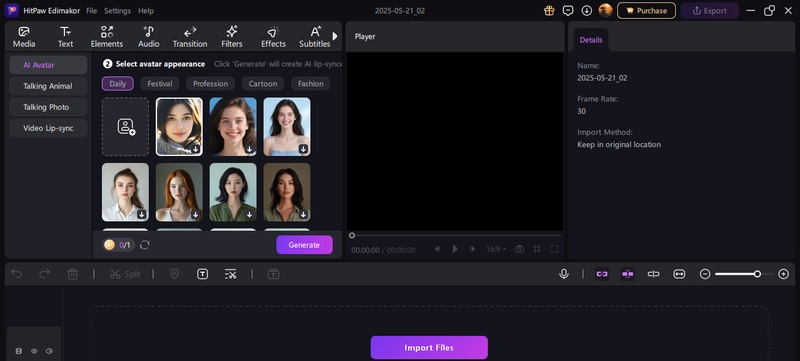Toggle the purple snapping magnet icon

(628, 274)
